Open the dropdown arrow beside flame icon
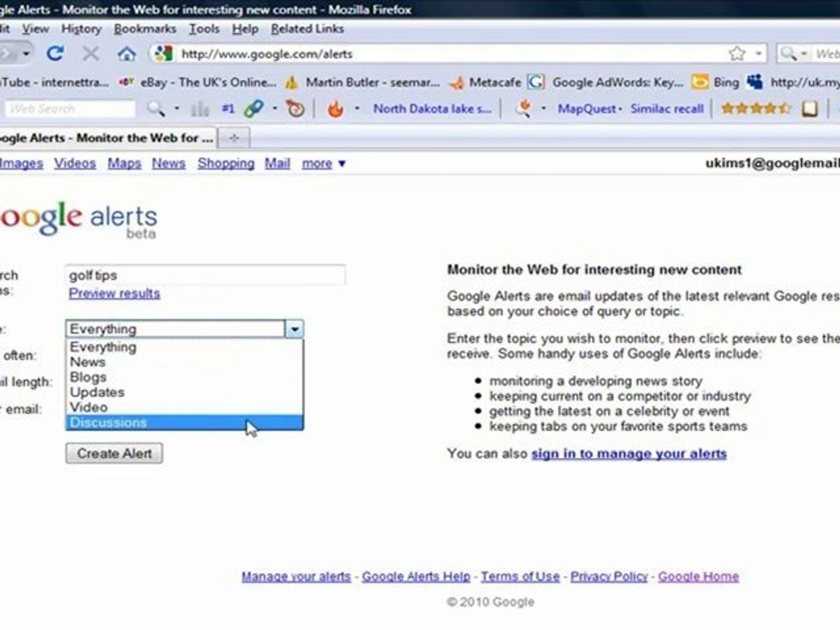This screenshot has width=840, height=630. [x=357, y=108]
